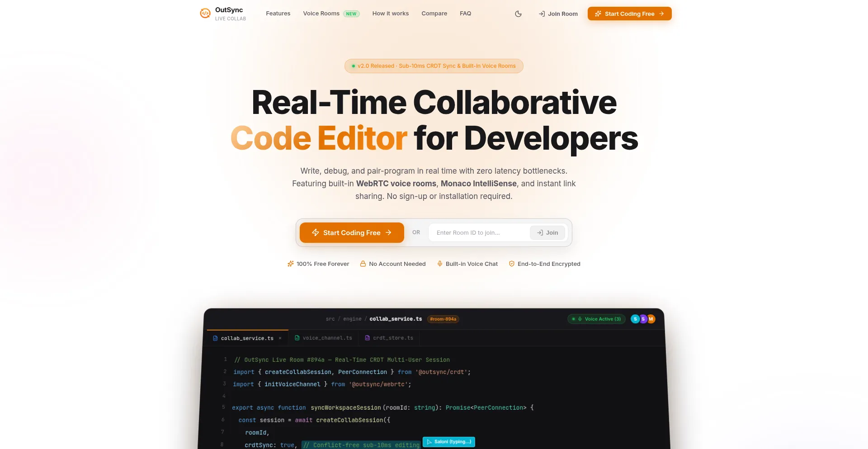The width and height of the screenshot is (868, 449).
Task: Close the collab_service.ts tab
Action: 280,338
